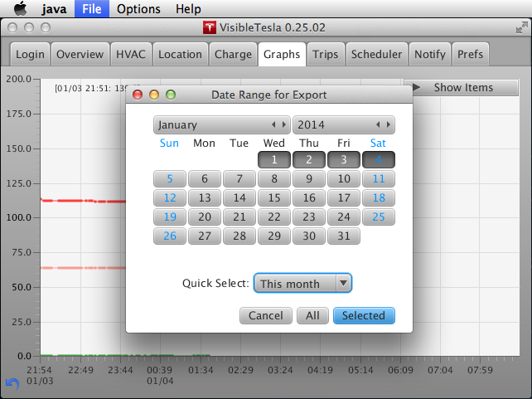532x399 pixels.
Task: Select day 15 in the calendar
Action: coord(274,197)
